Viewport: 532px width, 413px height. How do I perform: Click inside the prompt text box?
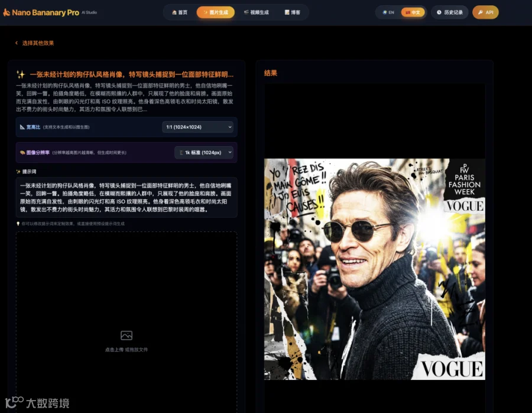click(126, 198)
